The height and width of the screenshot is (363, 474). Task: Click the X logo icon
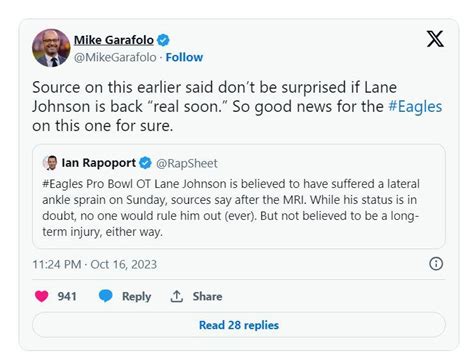[435, 39]
